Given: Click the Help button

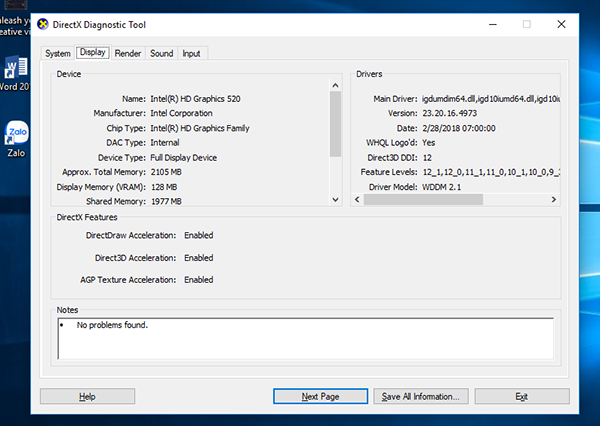Looking at the screenshot, I should pos(87,396).
